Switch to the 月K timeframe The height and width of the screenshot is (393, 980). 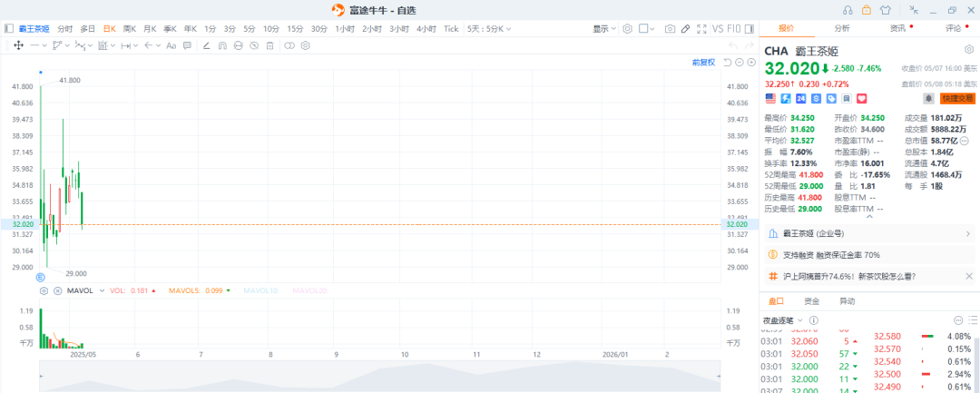150,29
